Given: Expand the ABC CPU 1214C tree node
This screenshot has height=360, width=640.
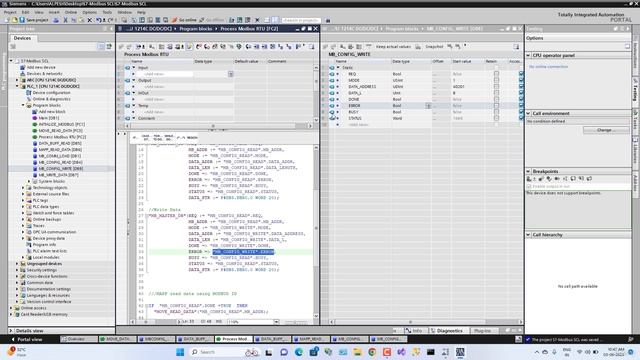Looking at the screenshot, I should point(17,80).
